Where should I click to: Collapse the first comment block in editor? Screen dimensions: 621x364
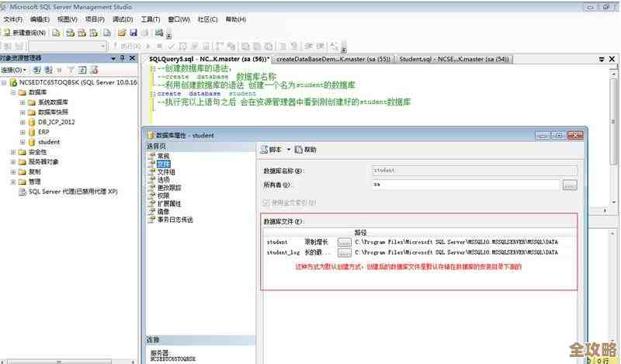153,68
